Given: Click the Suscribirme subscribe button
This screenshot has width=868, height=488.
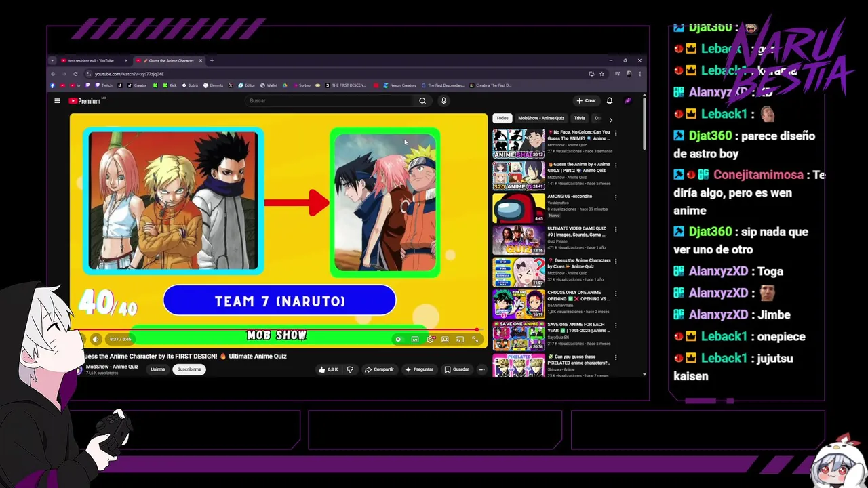Looking at the screenshot, I should tap(189, 369).
